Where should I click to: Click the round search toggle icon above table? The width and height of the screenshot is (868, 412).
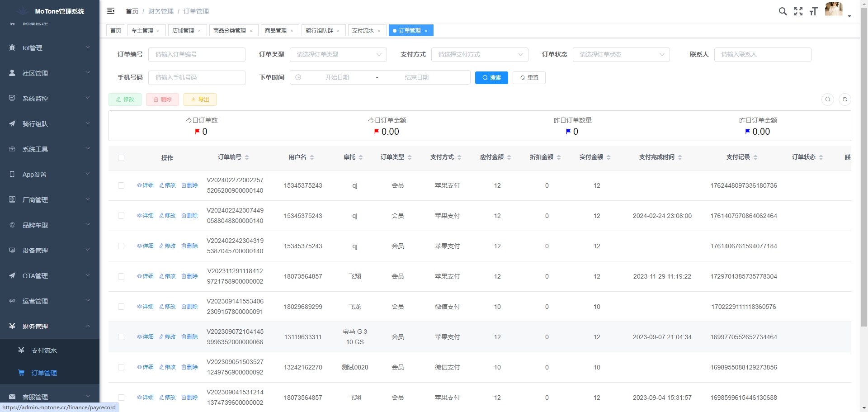[x=828, y=99]
